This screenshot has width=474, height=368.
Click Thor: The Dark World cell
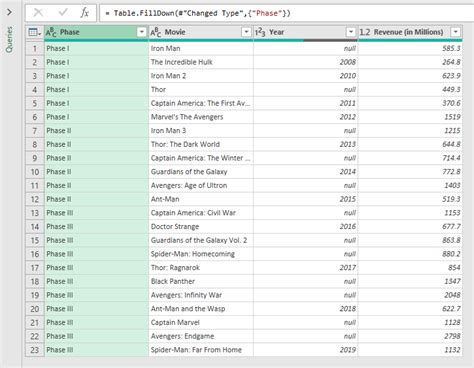[201, 144]
